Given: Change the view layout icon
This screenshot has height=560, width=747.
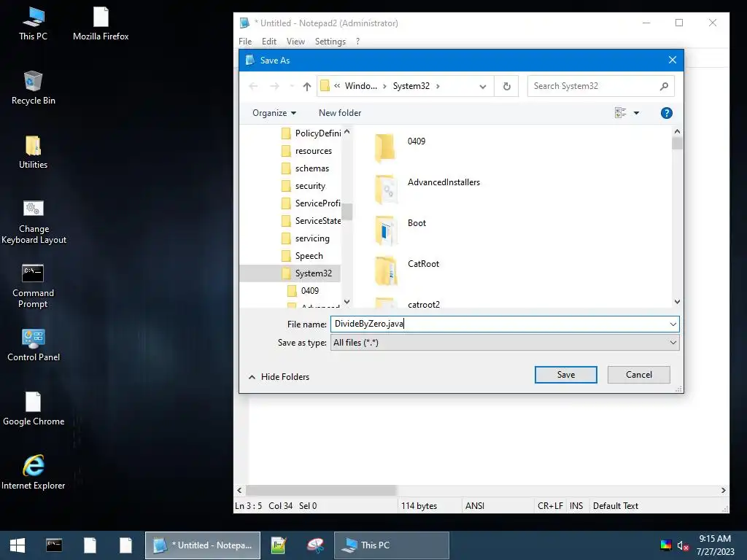Looking at the screenshot, I should click(620, 113).
